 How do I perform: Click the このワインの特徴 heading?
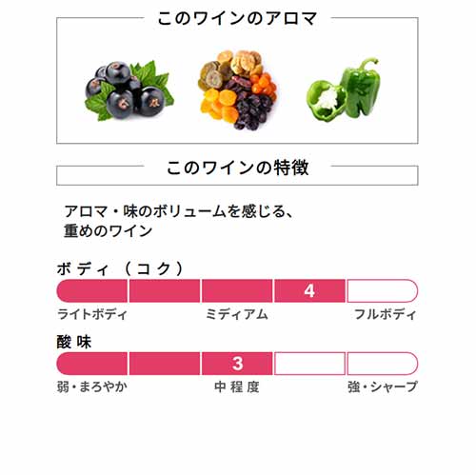coord(237,168)
